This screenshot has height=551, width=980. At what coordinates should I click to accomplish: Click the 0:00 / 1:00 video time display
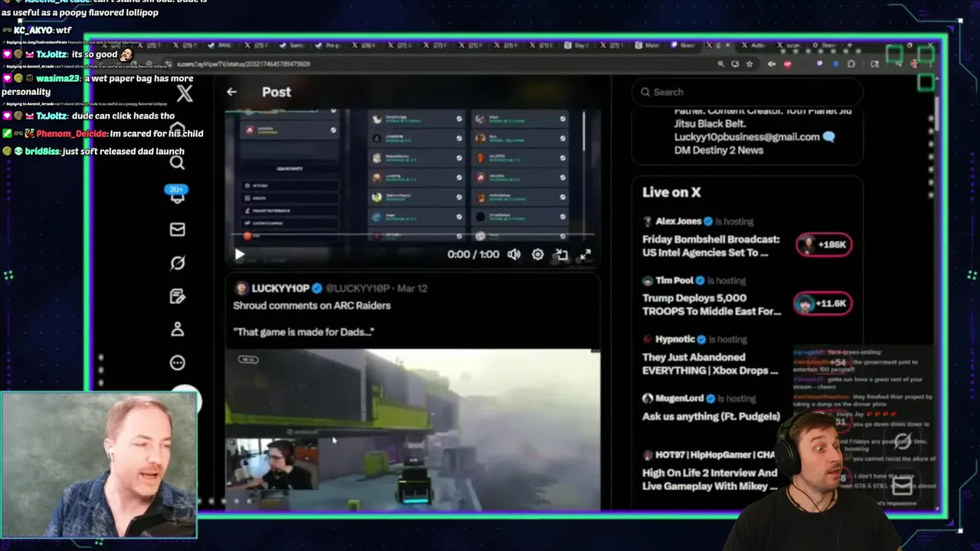click(x=473, y=254)
